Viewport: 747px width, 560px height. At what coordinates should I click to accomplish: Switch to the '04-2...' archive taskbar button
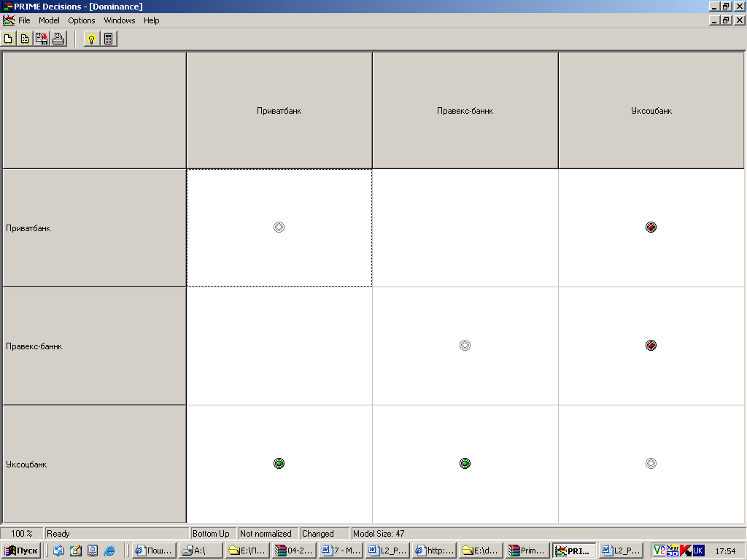coord(294,551)
